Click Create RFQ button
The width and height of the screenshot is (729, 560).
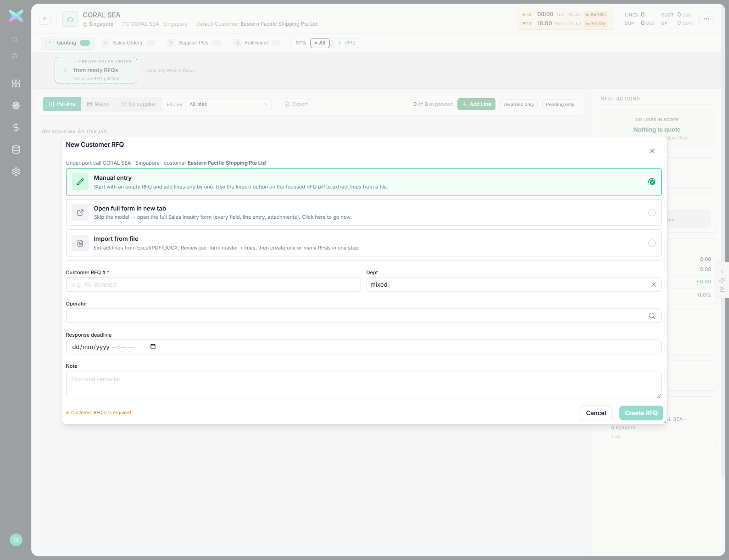click(x=641, y=413)
